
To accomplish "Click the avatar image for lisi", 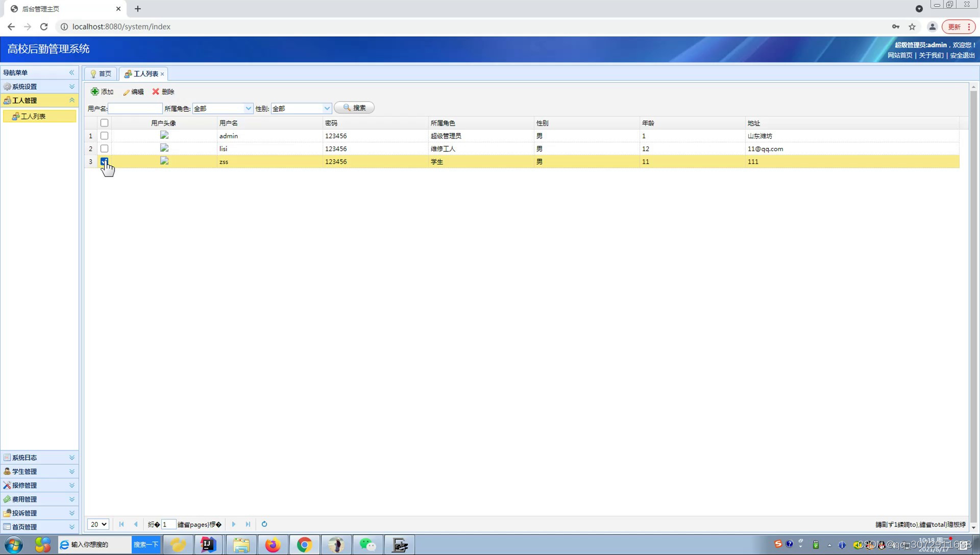I will (x=164, y=148).
